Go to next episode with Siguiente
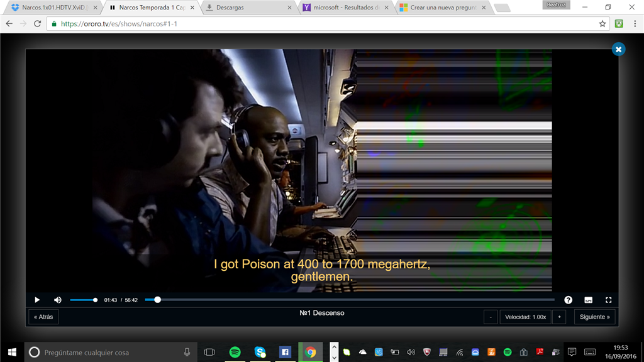644x362 pixels. [x=594, y=317]
